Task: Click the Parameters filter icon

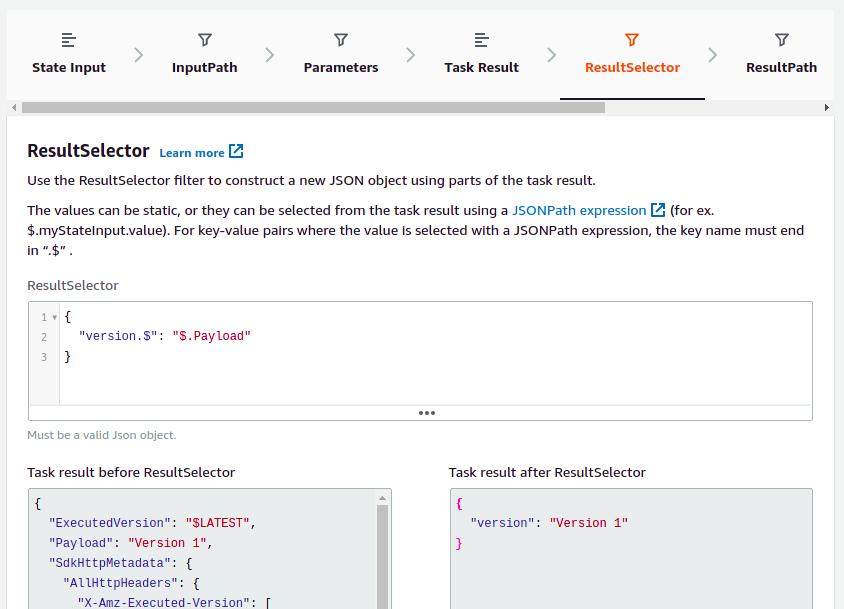Action: click(340, 40)
